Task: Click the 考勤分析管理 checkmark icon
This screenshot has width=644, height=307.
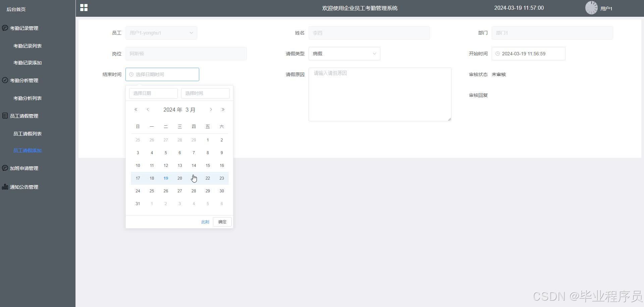Action: 5,80
